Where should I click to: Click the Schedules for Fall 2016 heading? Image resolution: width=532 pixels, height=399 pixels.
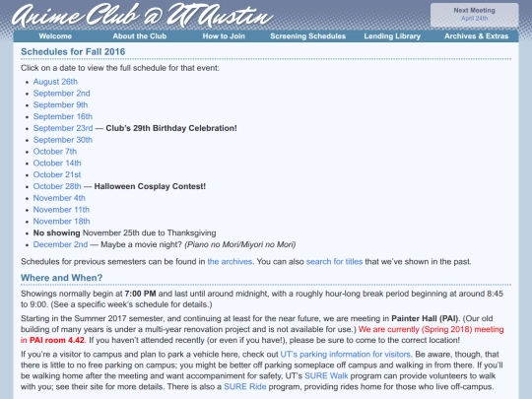tap(73, 52)
